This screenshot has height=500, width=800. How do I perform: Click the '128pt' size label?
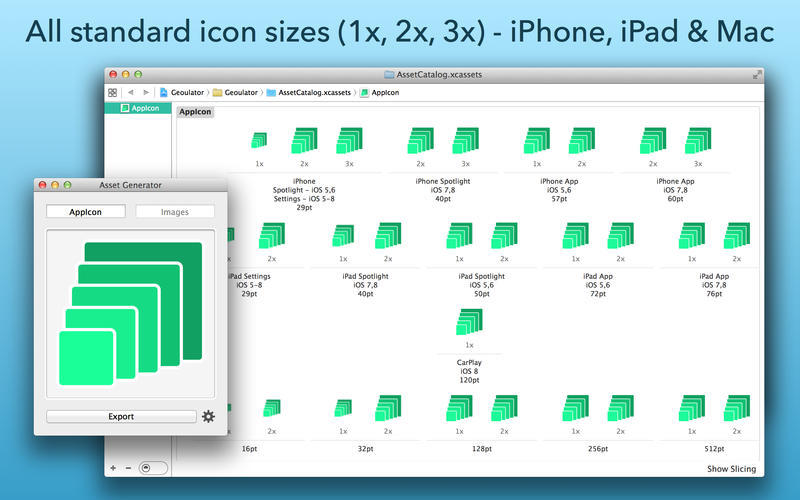(x=482, y=448)
